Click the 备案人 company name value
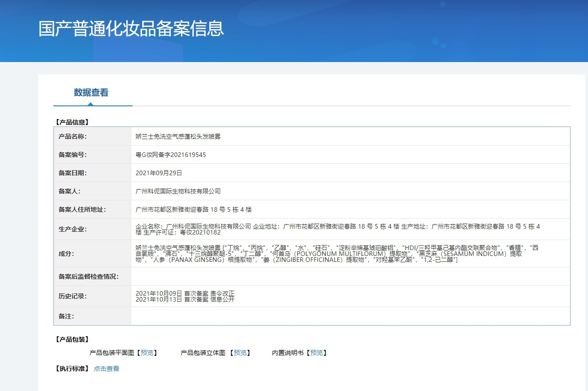 (178, 191)
